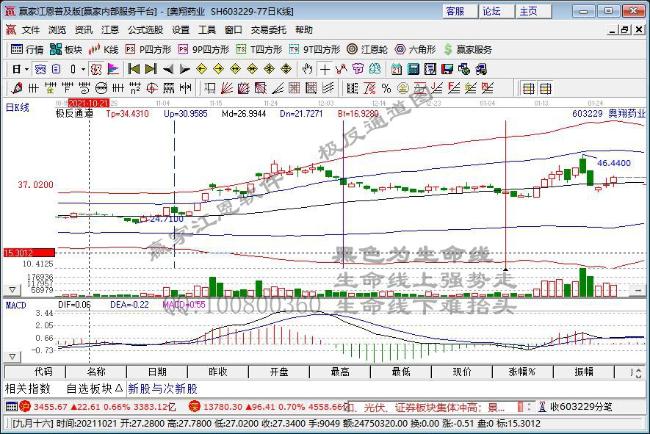The width and height of the screenshot is (650, 434).
Task: Open the 浏览 menu
Action: point(57,30)
